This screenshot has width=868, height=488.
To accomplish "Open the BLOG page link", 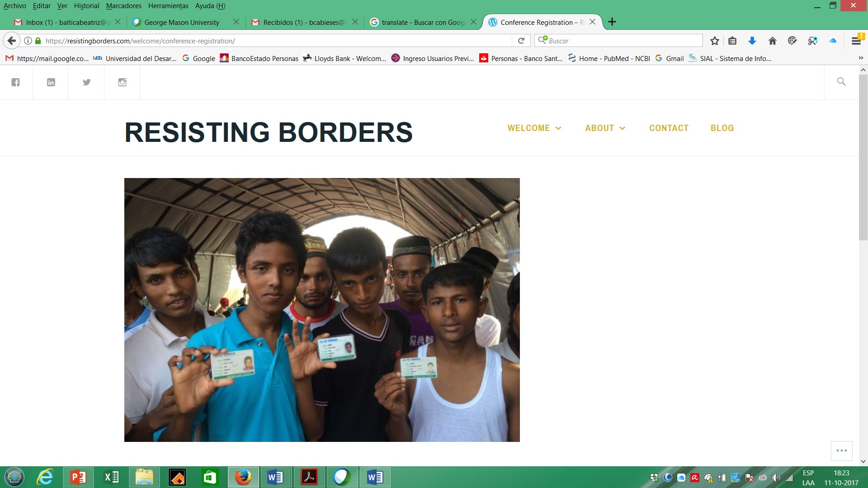I will coord(722,128).
